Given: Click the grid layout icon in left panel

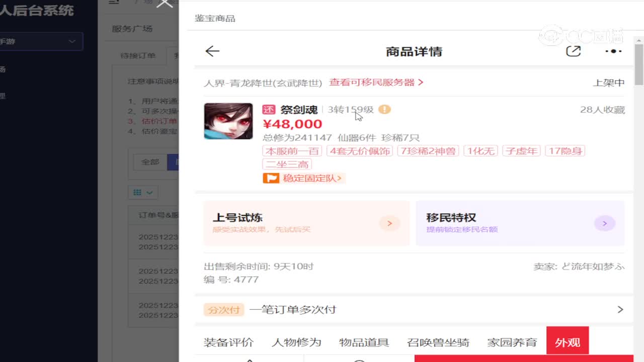Looking at the screenshot, I should [138, 192].
